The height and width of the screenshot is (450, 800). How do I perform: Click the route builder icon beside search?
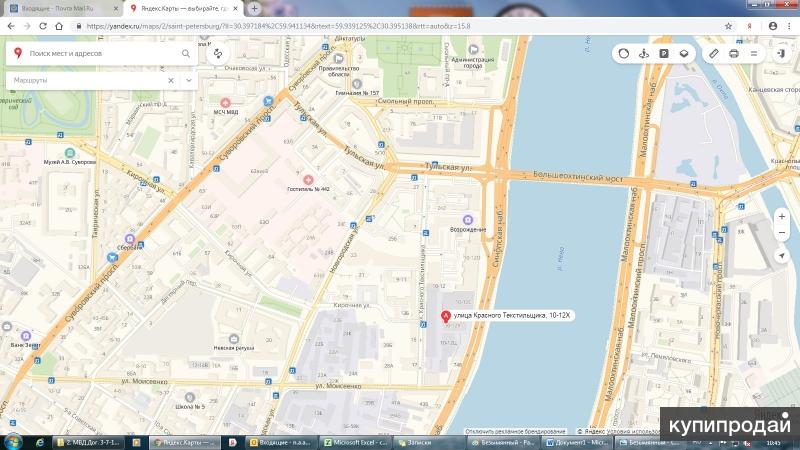click(x=218, y=53)
